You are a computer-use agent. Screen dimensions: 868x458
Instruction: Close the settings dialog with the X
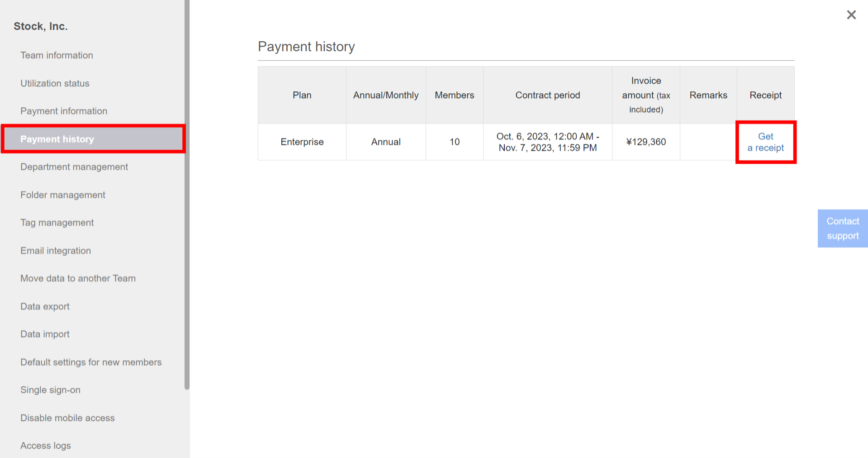point(851,14)
